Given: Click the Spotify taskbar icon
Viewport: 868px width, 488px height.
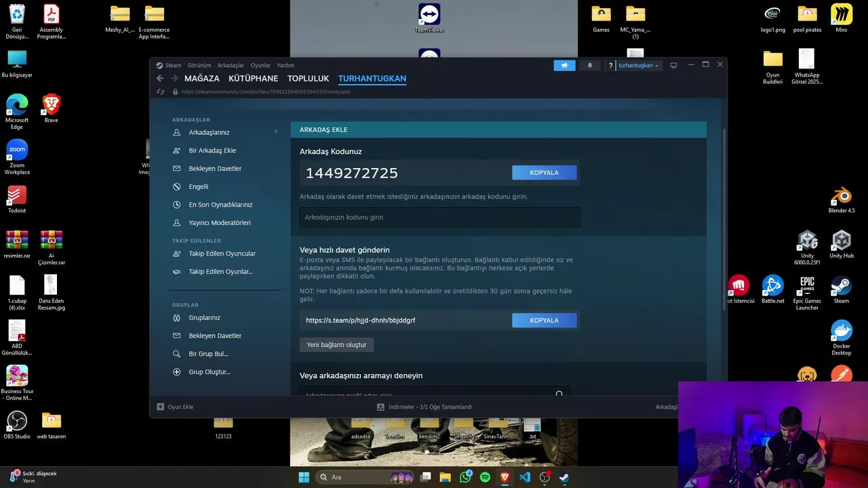Looking at the screenshot, I should tap(485, 477).
